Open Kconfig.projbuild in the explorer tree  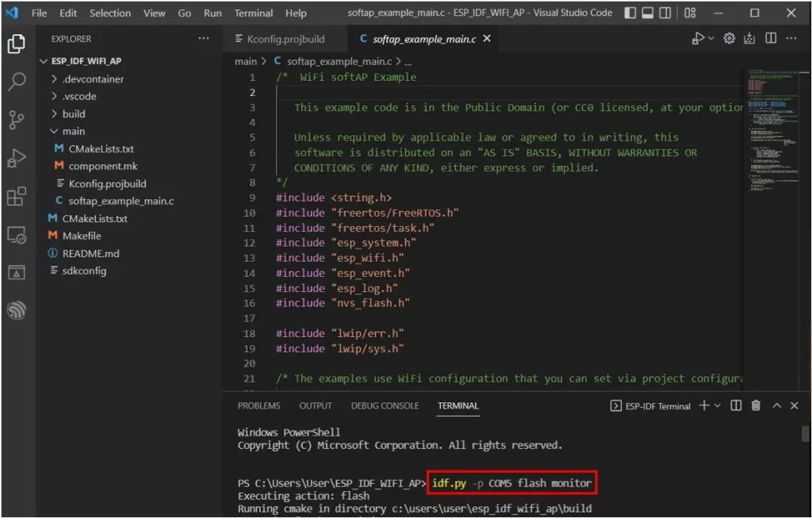[129, 183]
